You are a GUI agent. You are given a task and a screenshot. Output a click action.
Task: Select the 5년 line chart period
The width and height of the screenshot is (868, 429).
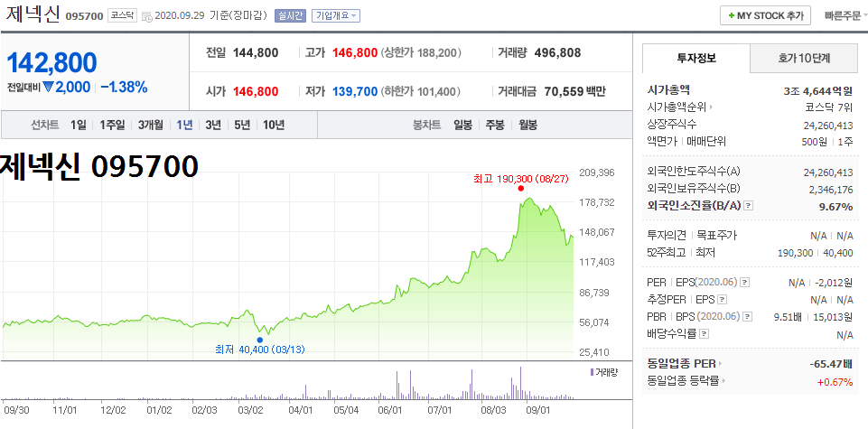click(242, 126)
